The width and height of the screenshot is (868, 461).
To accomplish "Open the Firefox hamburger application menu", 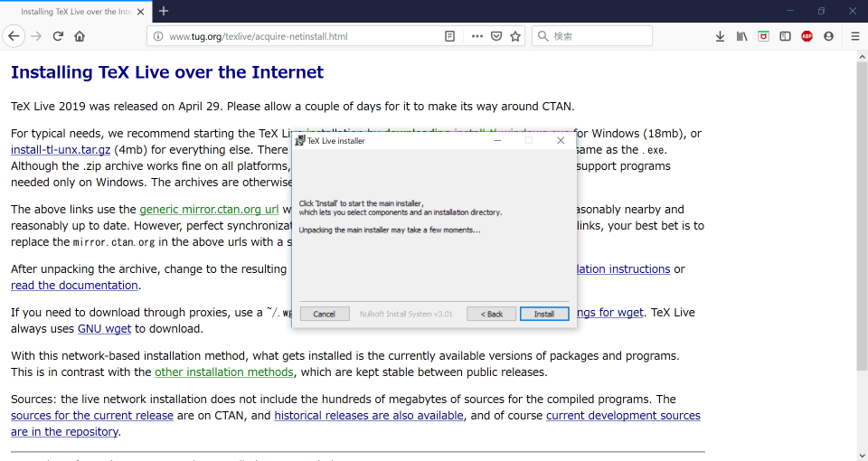I will (x=854, y=36).
